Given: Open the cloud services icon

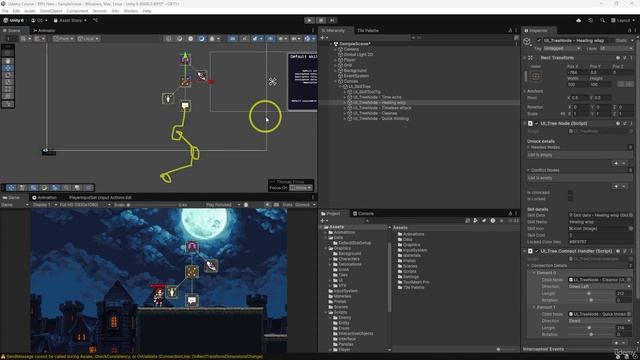Looking at the screenshot, I should [578, 20].
